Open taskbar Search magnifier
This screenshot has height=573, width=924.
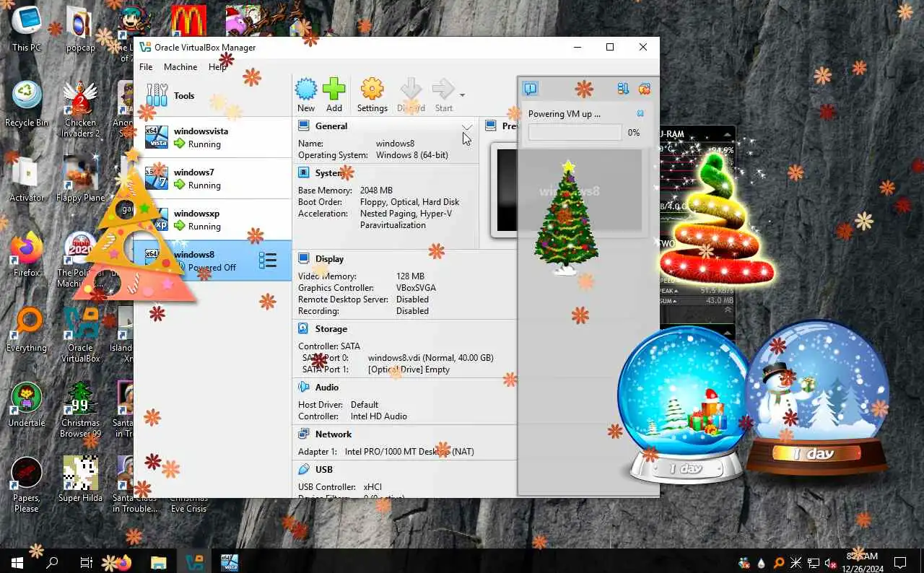click(52, 562)
